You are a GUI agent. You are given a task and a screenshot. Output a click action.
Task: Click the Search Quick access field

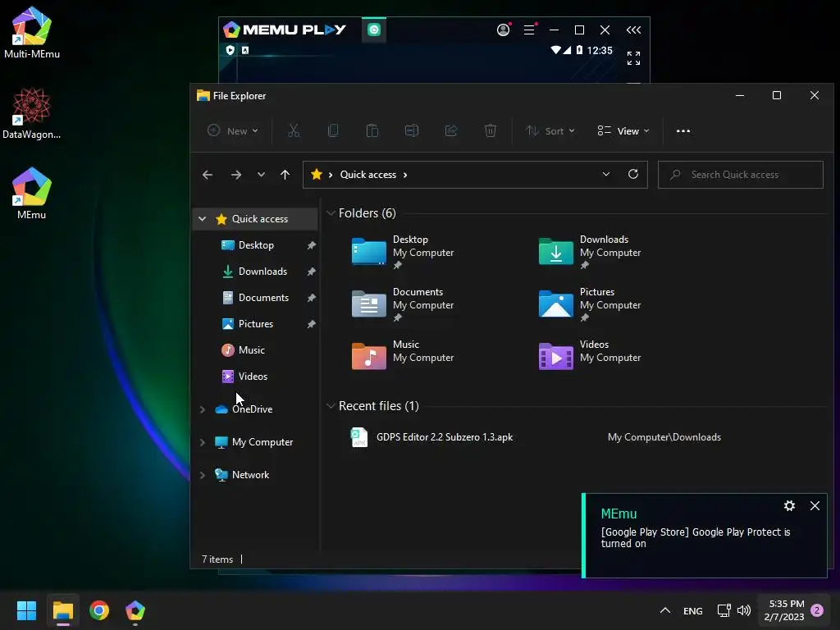[741, 175]
